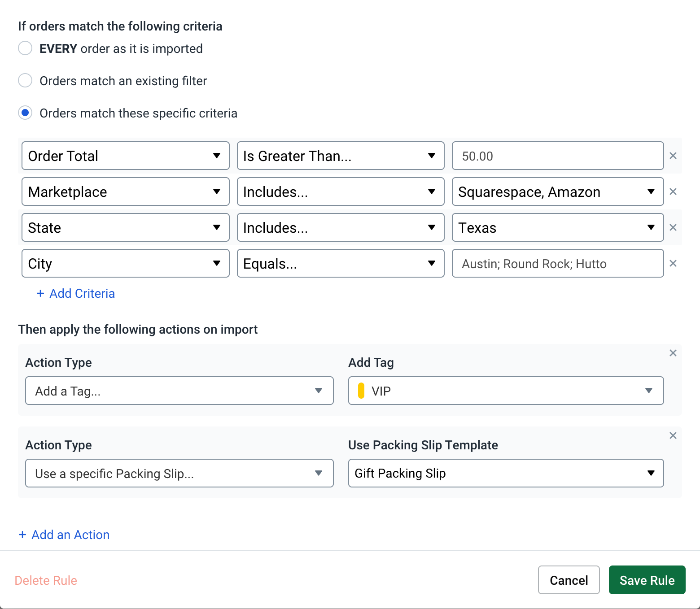Open the Add a Tag action type dropdown
700x609 pixels.
[x=179, y=391]
